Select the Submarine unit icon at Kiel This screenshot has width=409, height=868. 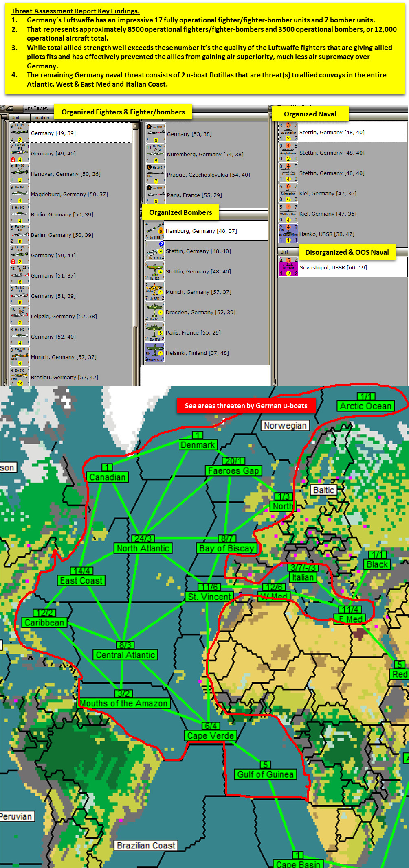pyautogui.click(x=288, y=193)
